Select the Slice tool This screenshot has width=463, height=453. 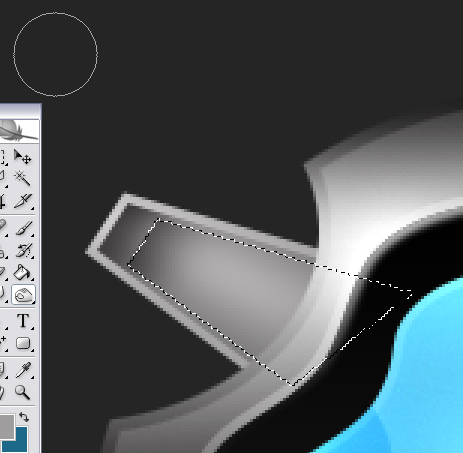tap(23, 201)
